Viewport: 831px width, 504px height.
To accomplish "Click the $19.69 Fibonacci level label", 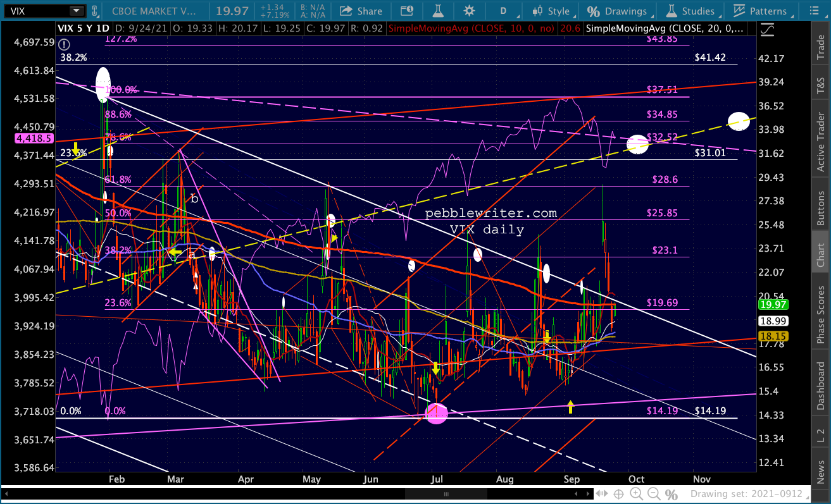I will [662, 303].
